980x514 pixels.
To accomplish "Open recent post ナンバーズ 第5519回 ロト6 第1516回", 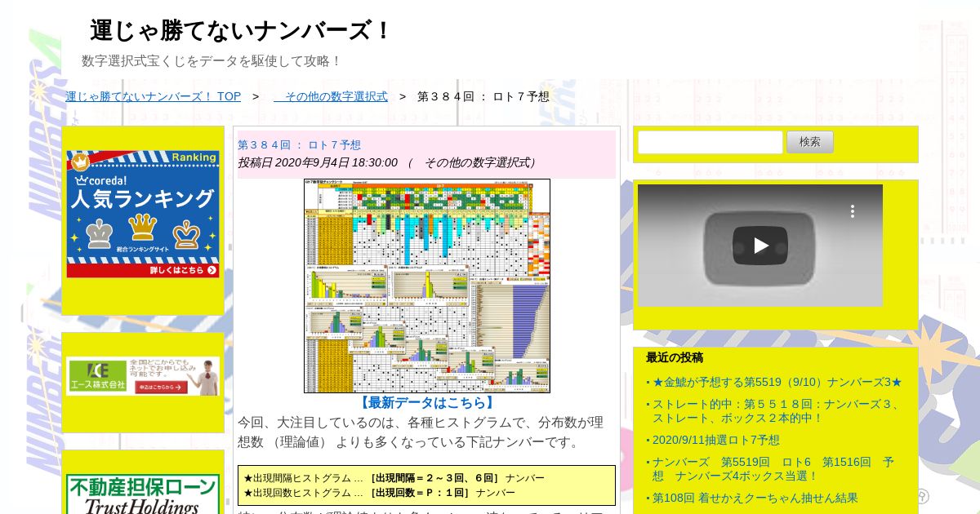I will (x=773, y=468).
